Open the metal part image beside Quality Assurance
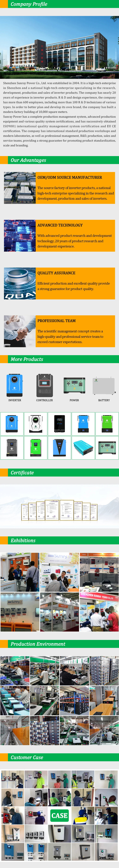The height and width of the screenshot is (868, 119). tap(20, 283)
